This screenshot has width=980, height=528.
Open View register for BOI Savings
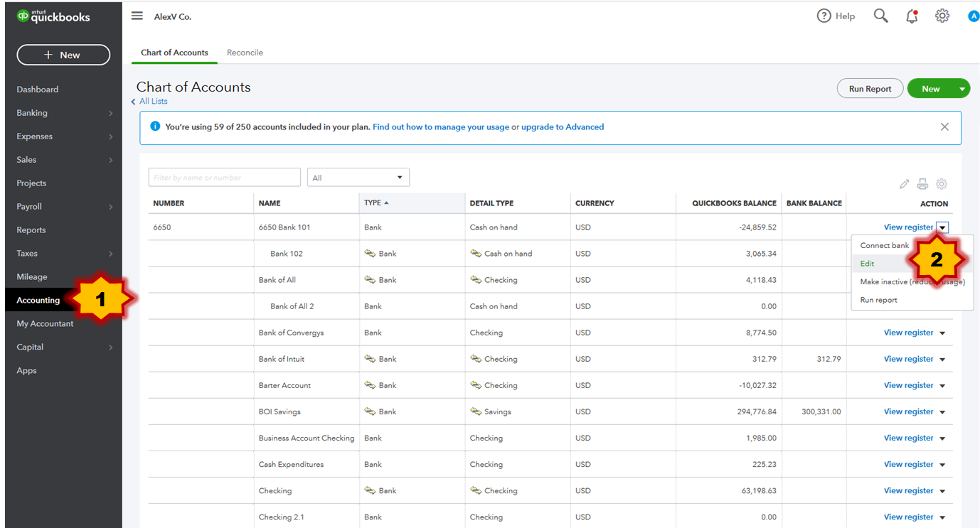coord(907,411)
